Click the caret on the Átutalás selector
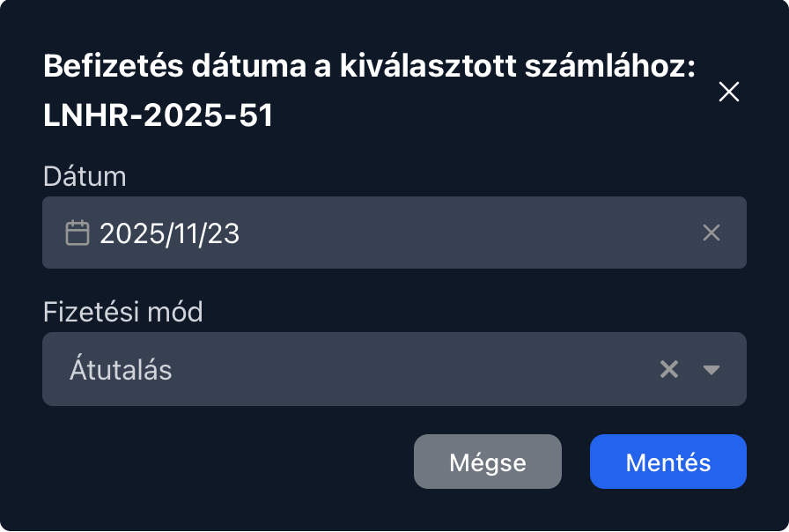Viewport: 789px width, 532px height. click(711, 371)
